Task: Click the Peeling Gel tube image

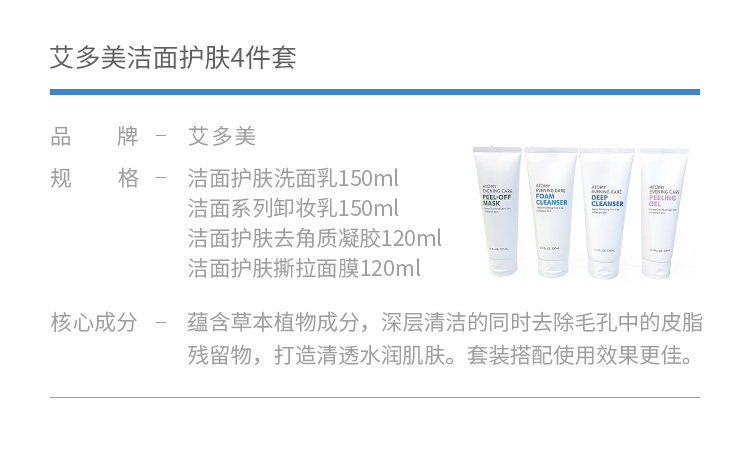Action: pos(664,213)
